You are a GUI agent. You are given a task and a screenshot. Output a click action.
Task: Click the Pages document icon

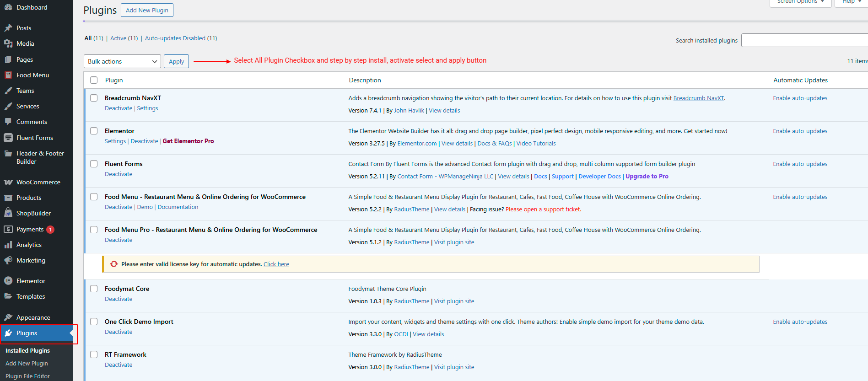pyautogui.click(x=8, y=59)
